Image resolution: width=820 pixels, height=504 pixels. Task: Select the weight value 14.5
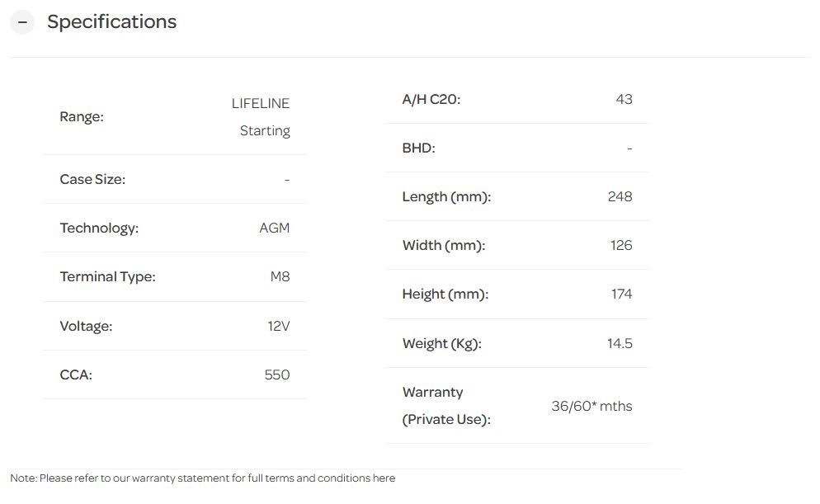click(x=620, y=344)
